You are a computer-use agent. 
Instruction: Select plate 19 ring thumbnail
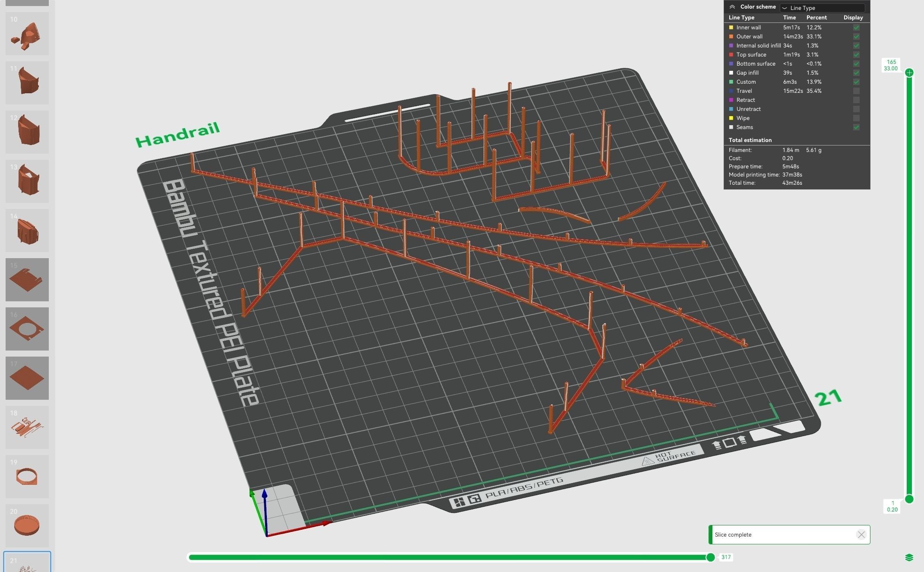tap(27, 476)
